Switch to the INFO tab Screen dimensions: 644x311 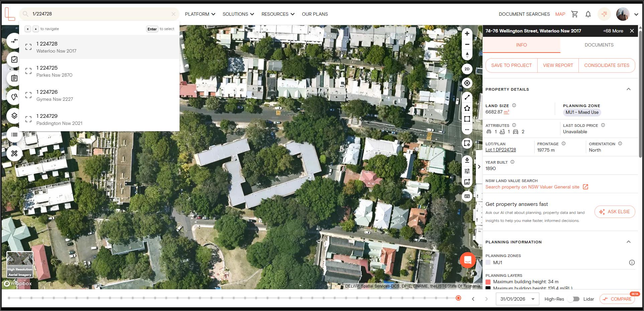tap(521, 45)
